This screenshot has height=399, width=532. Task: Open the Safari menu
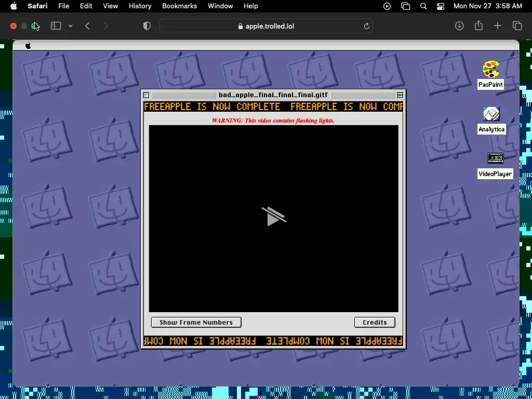pos(37,6)
